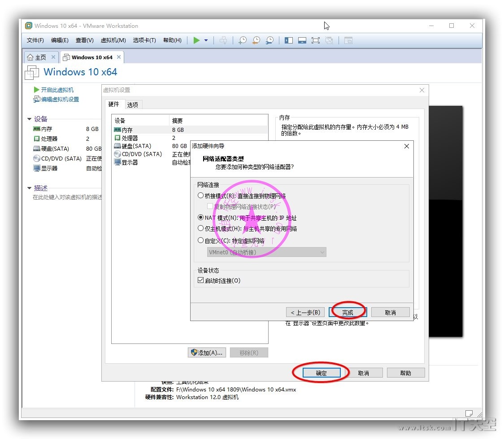Open the 查看(V) menu
The height and width of the screenshot is (439, 504).
tap(85, 40)
